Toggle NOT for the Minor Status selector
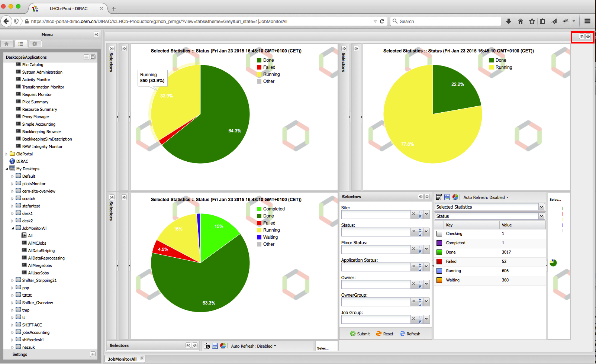The height and width of the screenshot is (364, 596). pos(420,249)
